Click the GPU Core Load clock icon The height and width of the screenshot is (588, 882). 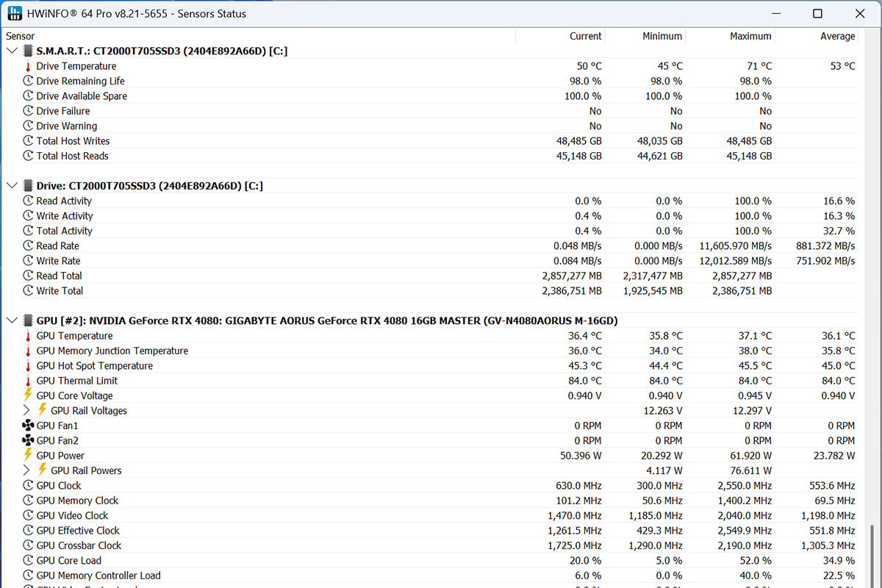29,560
